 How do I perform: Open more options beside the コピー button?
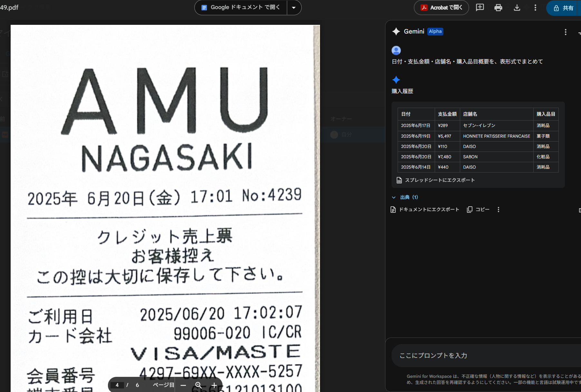(499, 210)
